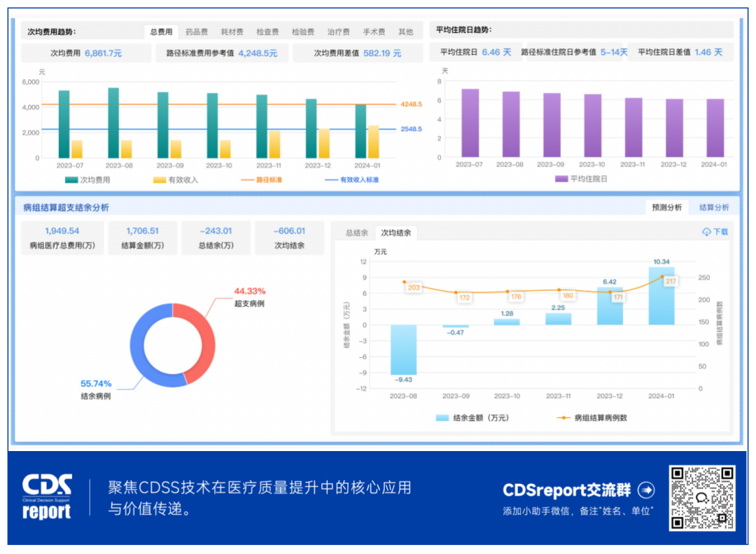Click the 2023-12 bar labeled 6.42
756x554 pixels.
(x=610, y=307)
